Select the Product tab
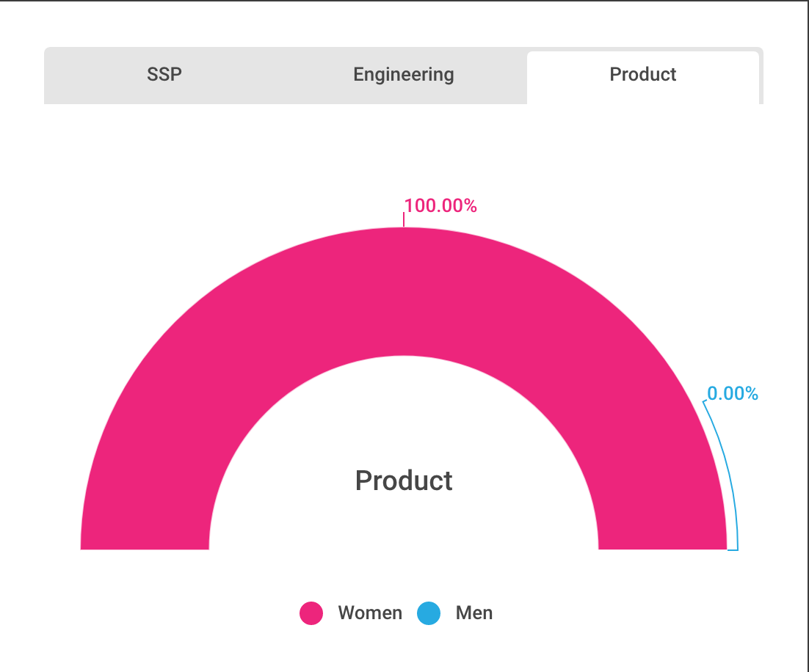 tap(643, 76)
